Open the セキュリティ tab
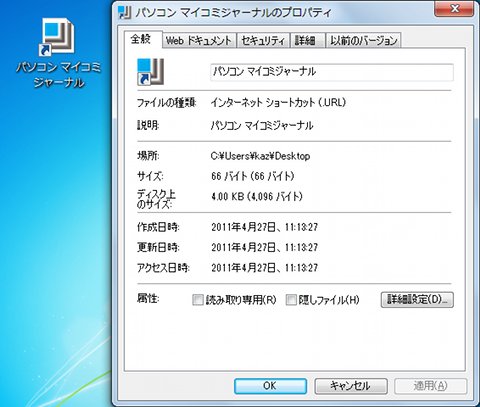The image size is (480, 407). click(263, 41)
